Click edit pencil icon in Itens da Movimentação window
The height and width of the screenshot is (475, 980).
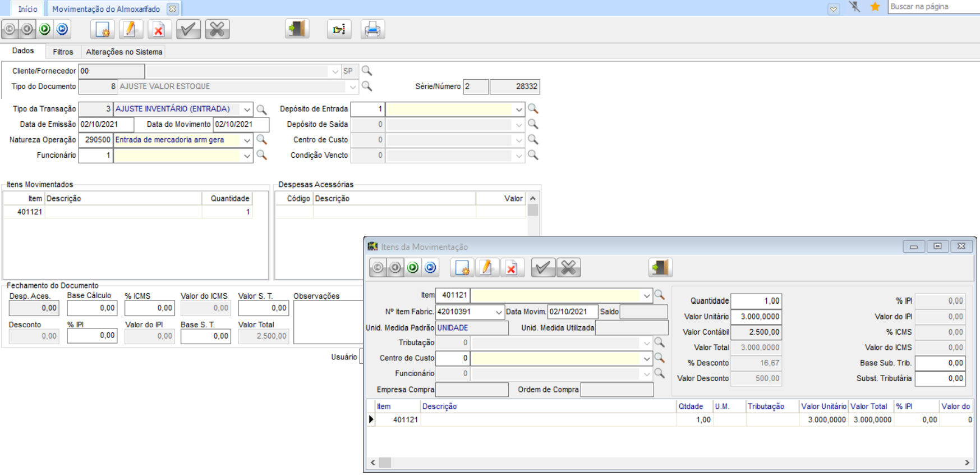[x=486, y=268]
